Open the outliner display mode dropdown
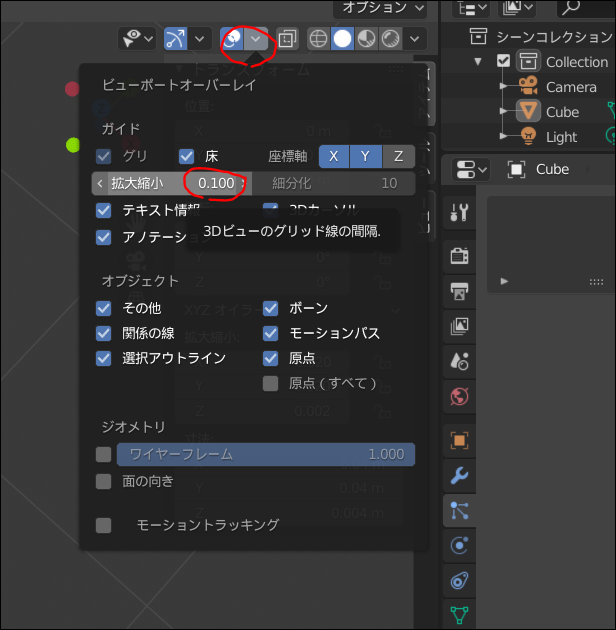Viewport: 616px width, 630px height. pos(471,8)
